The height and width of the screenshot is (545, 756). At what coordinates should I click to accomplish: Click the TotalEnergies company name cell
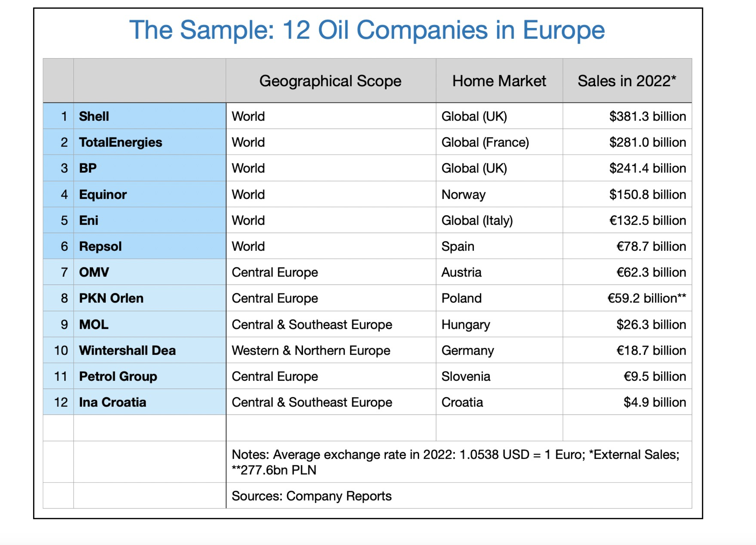150,142
